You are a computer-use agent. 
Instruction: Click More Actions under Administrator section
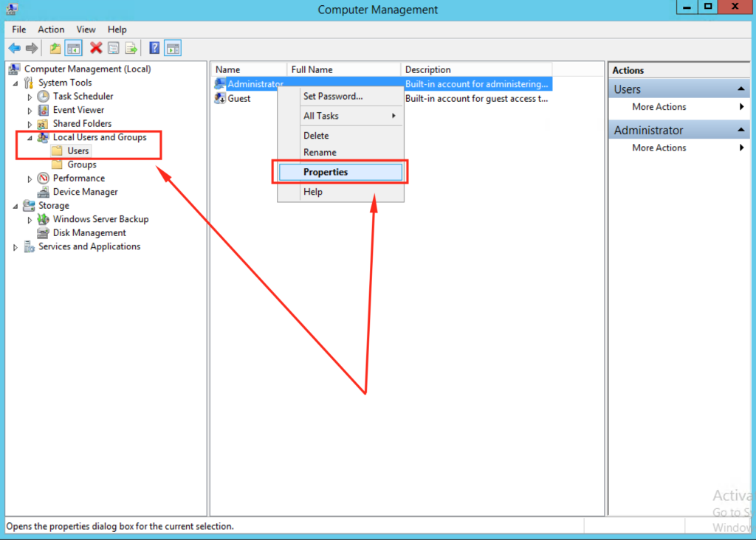click(659, 148)
